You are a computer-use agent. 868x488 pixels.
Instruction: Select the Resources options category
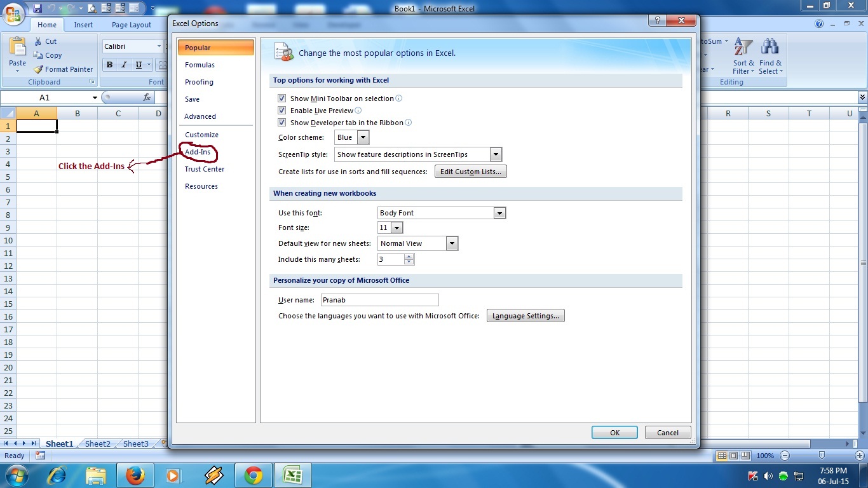click(201, 186)
